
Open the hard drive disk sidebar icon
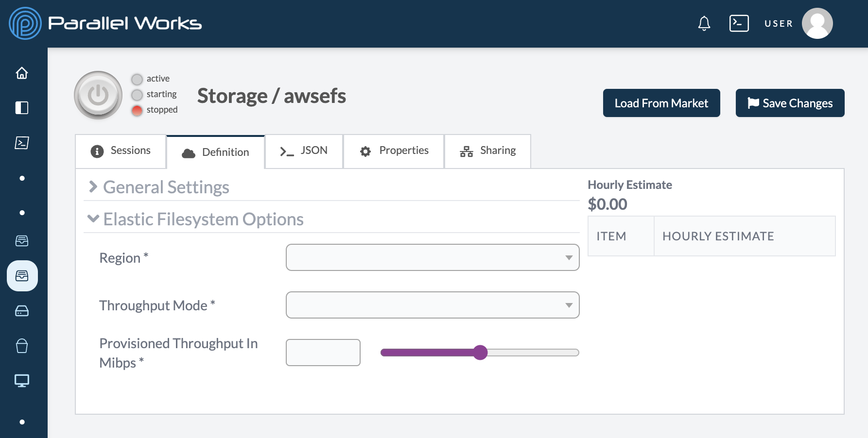tap(22, 311)
